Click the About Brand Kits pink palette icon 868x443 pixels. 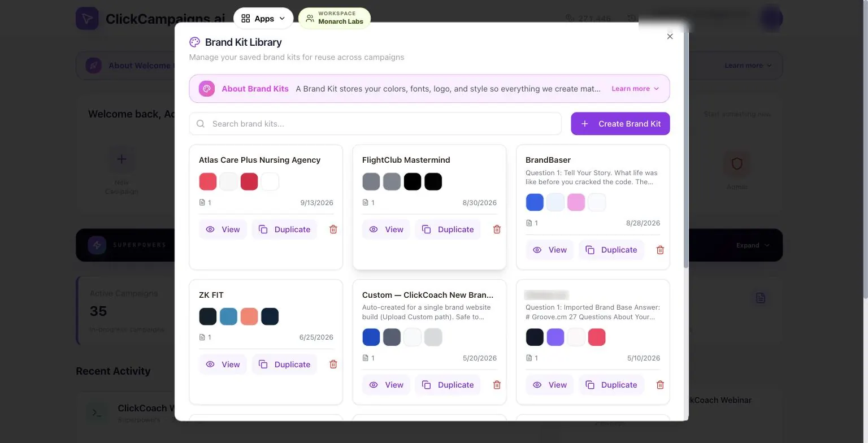tap(207, 89)
